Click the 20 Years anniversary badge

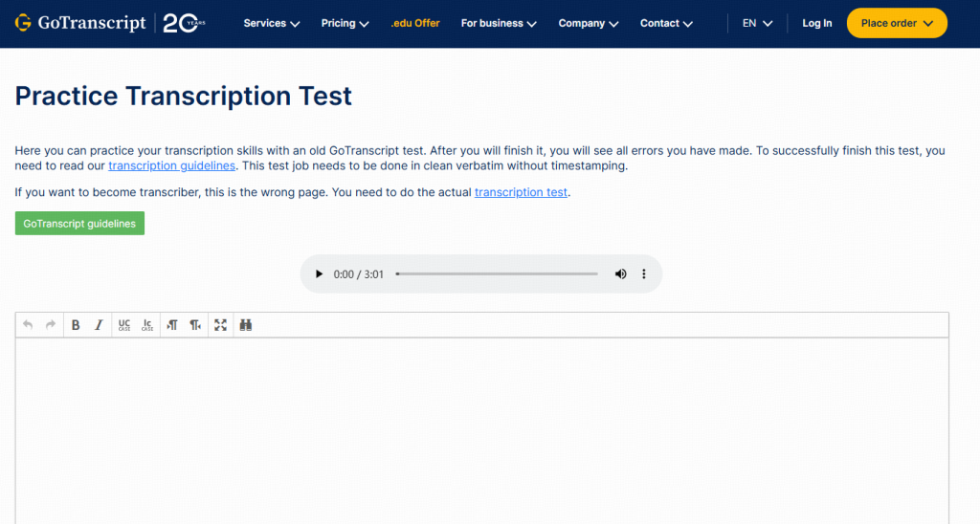tap(184, 23)
